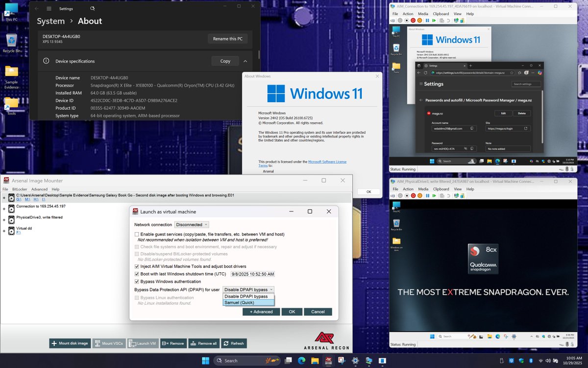Click the DPAPI bypass user combo box
Viewport: 588px width, 368px height.
248,289
